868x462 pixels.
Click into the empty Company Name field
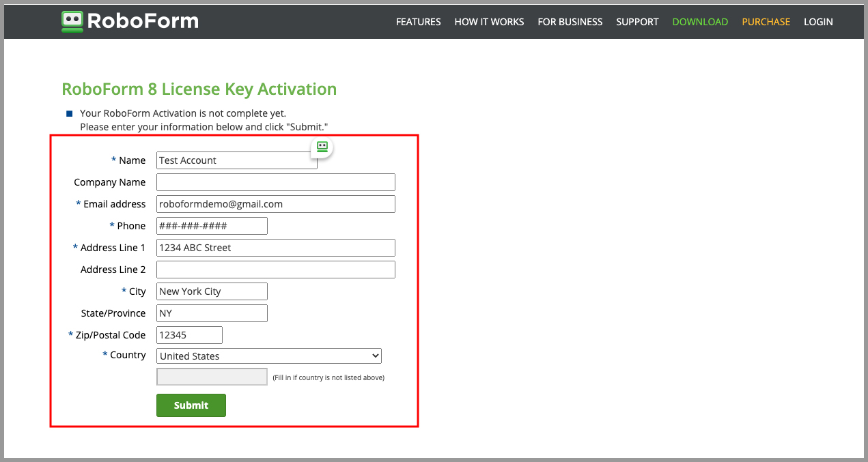tap(276, 182)
